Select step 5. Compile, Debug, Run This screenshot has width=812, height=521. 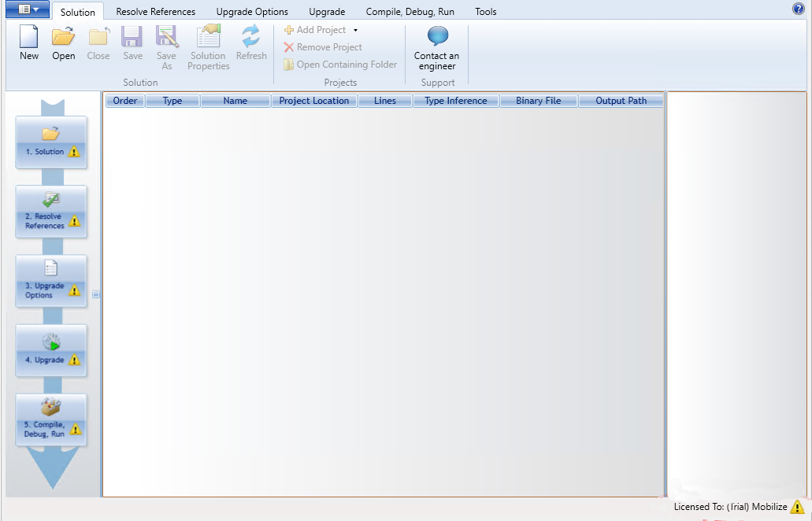click(x=51, y=419)
